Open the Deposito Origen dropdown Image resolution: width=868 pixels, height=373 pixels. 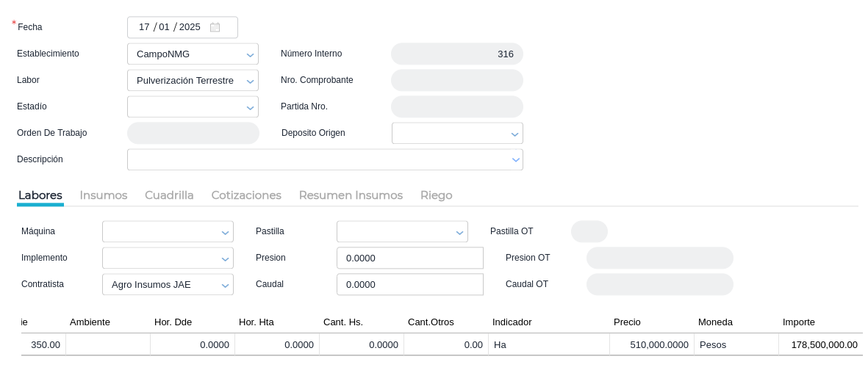coord(514,134)
